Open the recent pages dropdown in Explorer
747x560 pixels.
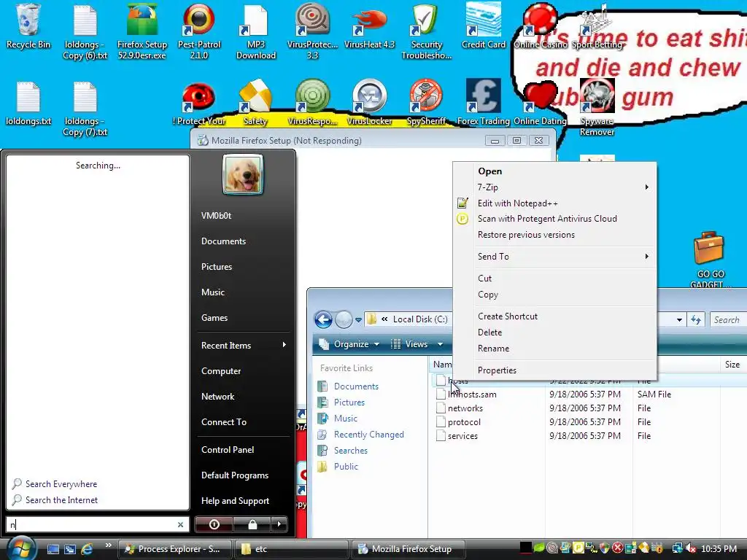[x=358, y=319]
